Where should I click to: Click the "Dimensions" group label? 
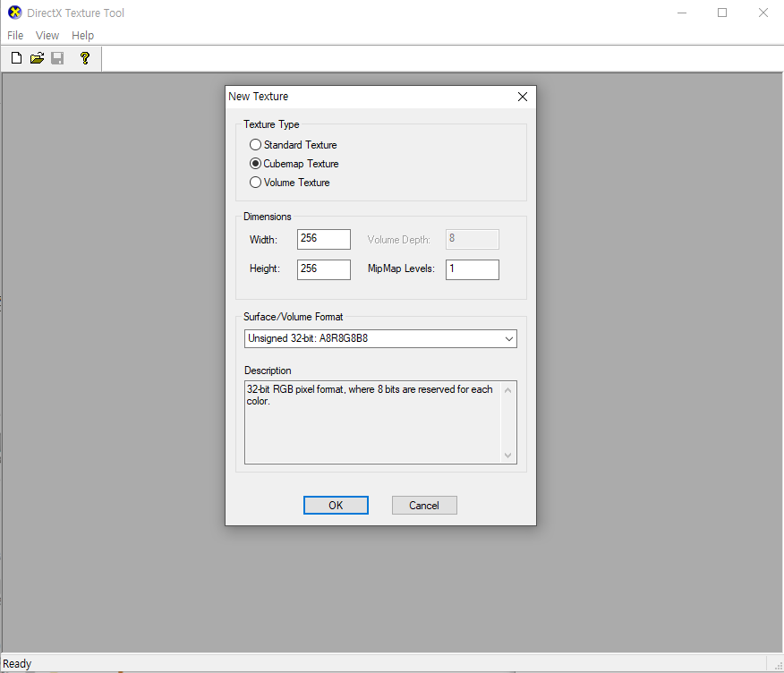(x=267, y=217)
